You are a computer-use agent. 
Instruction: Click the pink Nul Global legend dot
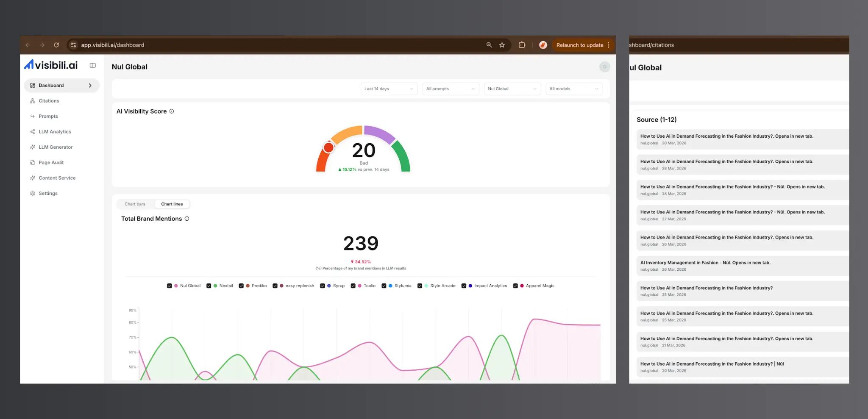[176, 286]
